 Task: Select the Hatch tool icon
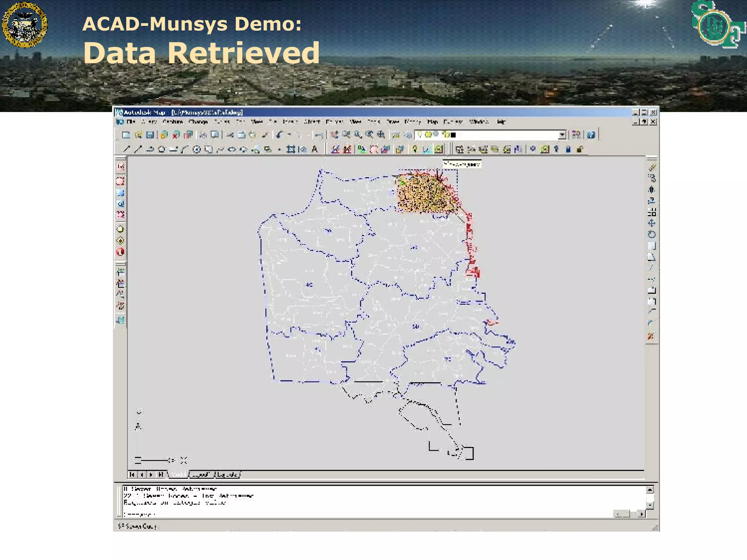point(291,149)
